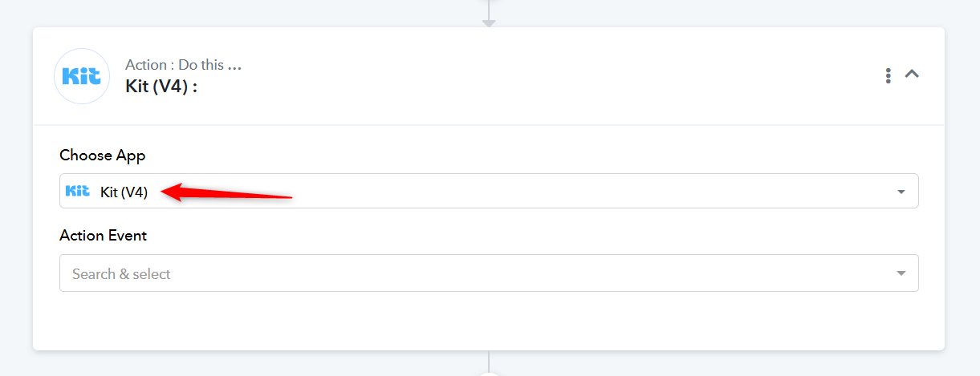Open the Choose App dropdown arrow
The height and width of the screenshot is (376, 980).
tap(901, 192)
